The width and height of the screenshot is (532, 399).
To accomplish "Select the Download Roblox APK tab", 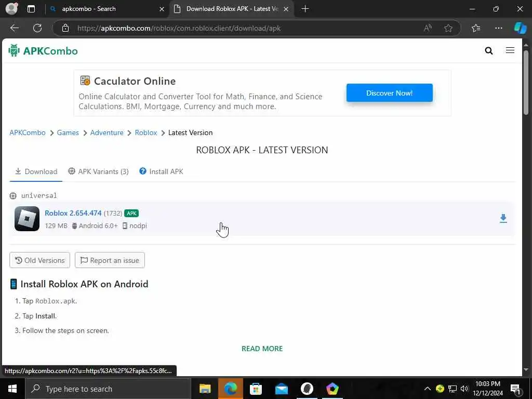I will pos(232,9).
